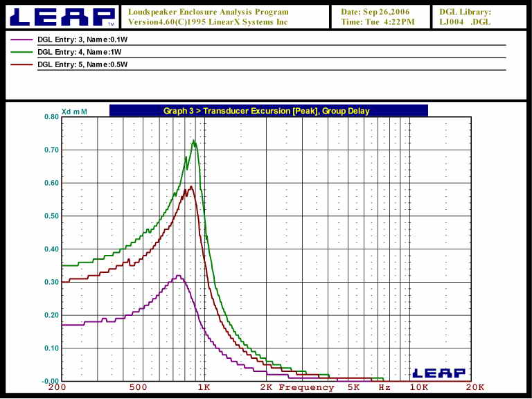Viewport: 532px width, 399px height.
Task: Click the 'Hz' axis unit label
Action: point(384,387)
